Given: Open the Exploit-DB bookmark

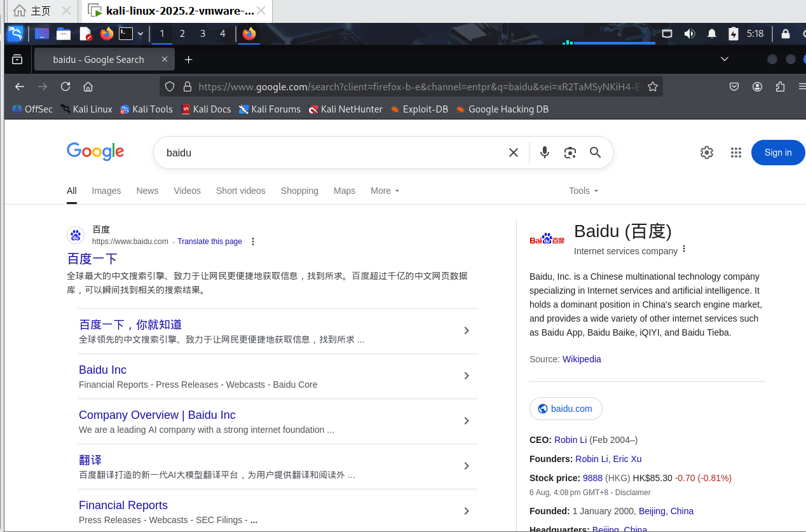Looking at the screenshot, I should tap(420, 109).
